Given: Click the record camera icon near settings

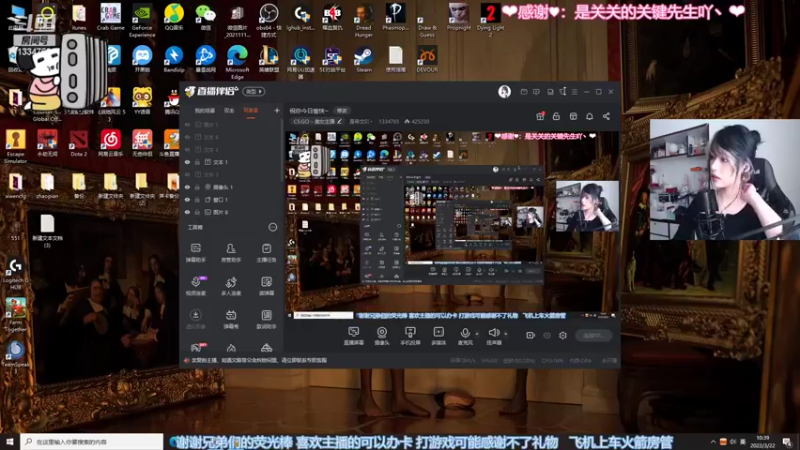Looking at the screenshot, I should click(x=531, y=335).
